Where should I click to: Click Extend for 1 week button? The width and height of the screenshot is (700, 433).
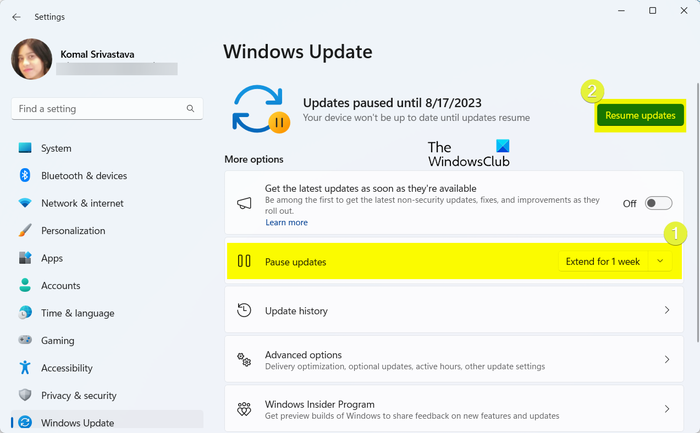603,261
